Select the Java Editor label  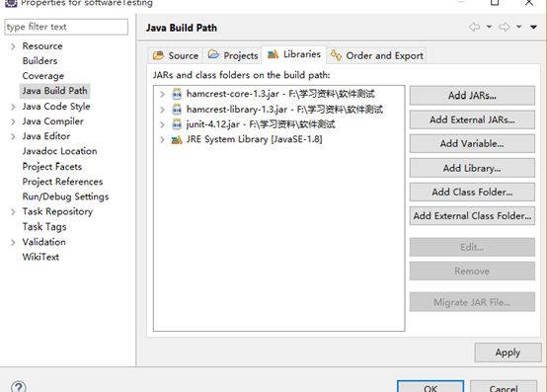46,136
